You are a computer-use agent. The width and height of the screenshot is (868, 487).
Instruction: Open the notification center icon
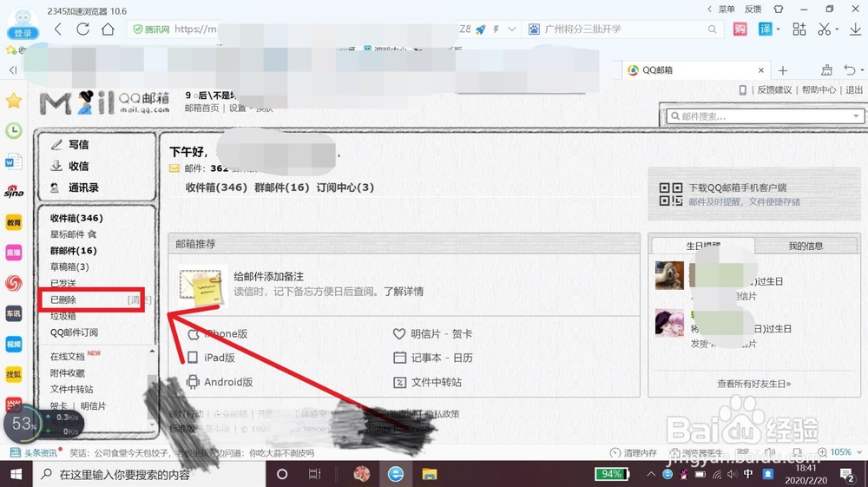[847, 474]
